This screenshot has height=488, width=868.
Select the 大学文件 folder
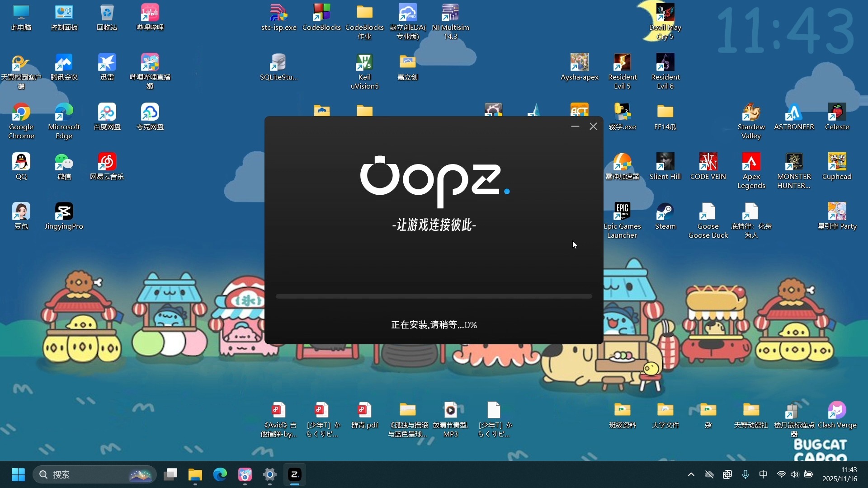click(x=665, y=416)
